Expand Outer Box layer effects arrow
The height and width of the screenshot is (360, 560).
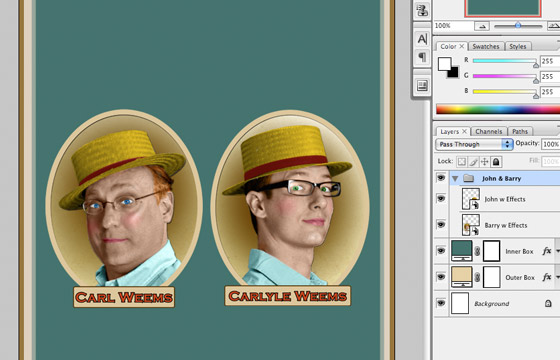557,277
